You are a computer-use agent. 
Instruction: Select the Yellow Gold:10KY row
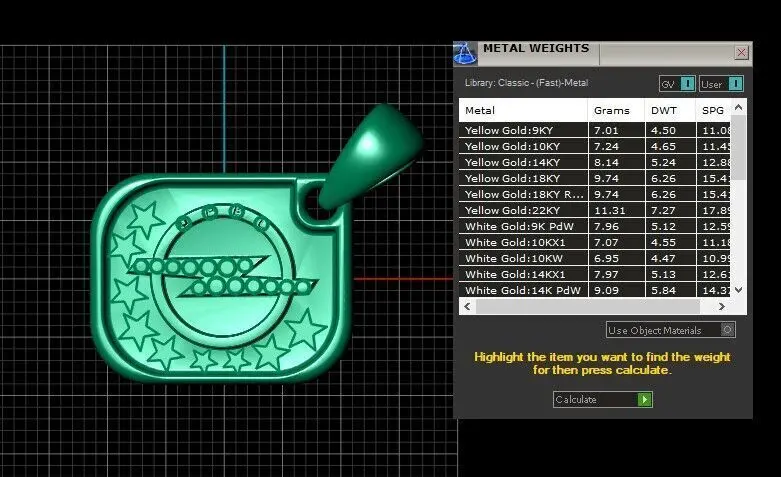tap(595, 146)
